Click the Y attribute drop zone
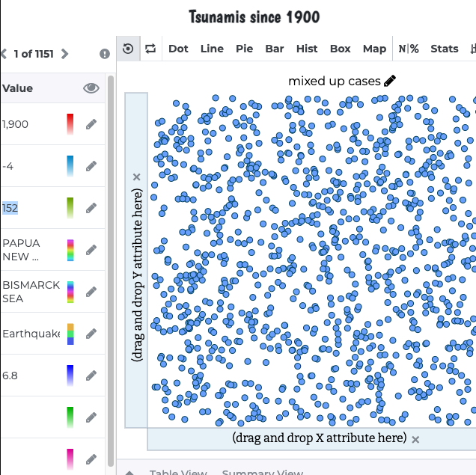This screenshot has width=476, height=475. [136, 260]
